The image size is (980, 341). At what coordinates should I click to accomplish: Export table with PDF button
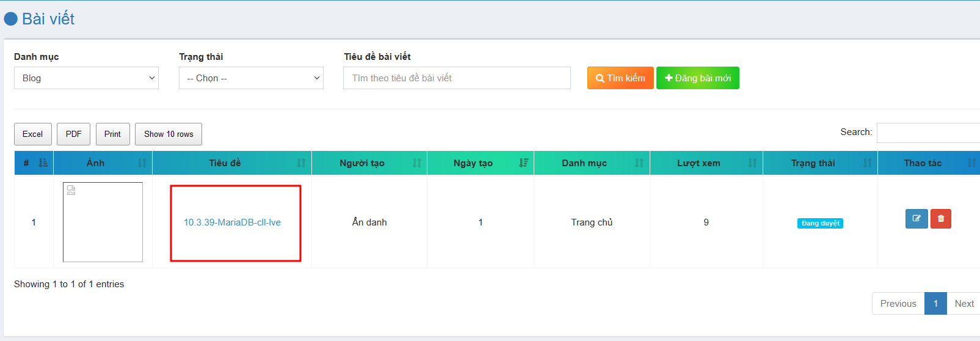point(74,134)
